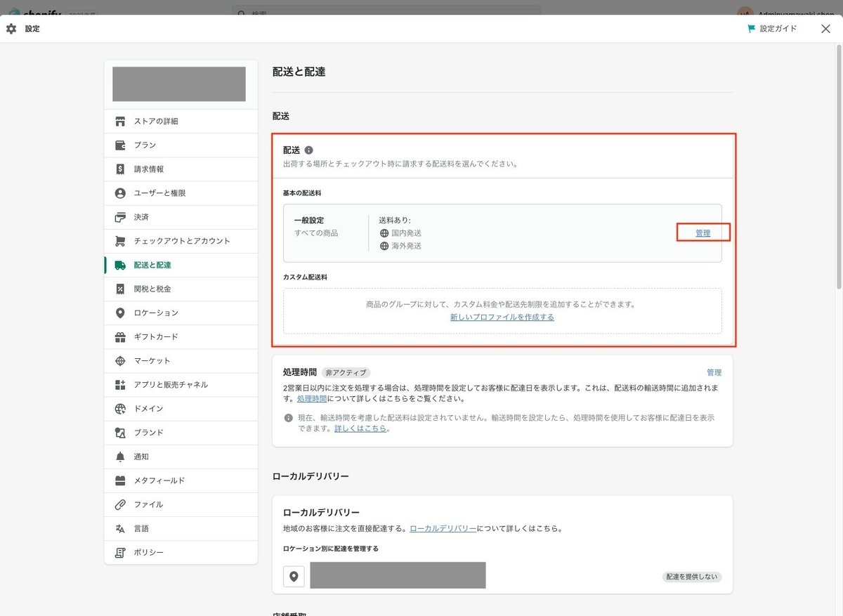The image size is (843, 616).
Task: Click the files paperclip icon
Action: pos(120,504)
